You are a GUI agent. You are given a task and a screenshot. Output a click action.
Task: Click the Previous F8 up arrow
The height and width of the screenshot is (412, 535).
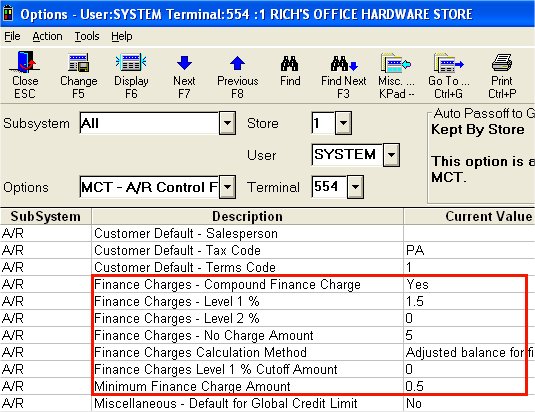pos(237,63)
